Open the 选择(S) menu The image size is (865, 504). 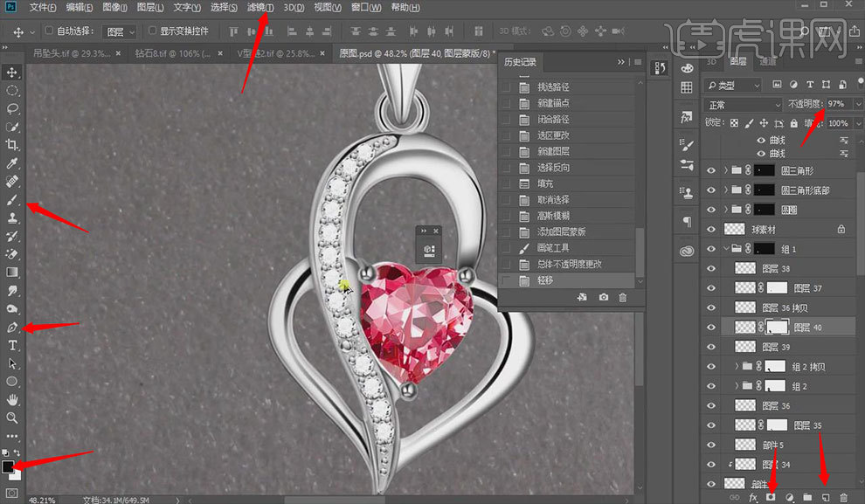[x=224, y=7]
